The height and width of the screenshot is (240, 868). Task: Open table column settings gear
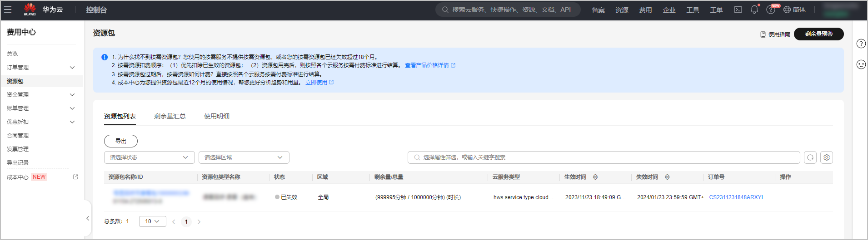point(827,157)
